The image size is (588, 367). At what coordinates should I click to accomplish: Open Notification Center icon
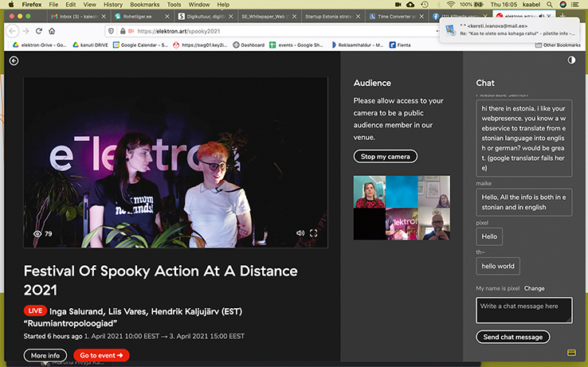(x=575, y=5)
